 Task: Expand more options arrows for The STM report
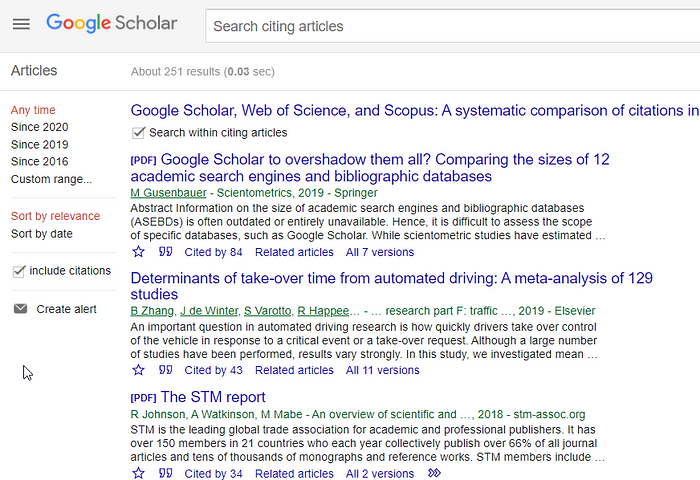(434, 473)
